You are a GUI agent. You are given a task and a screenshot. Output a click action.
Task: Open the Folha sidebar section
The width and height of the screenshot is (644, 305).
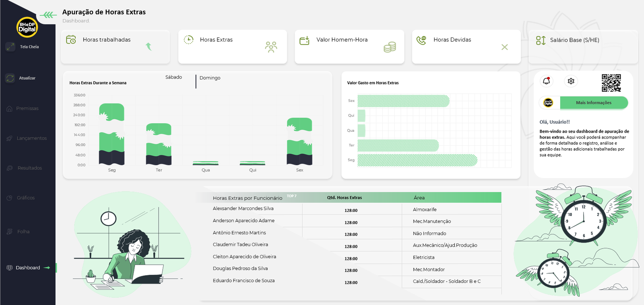click(x=23, y=232)
